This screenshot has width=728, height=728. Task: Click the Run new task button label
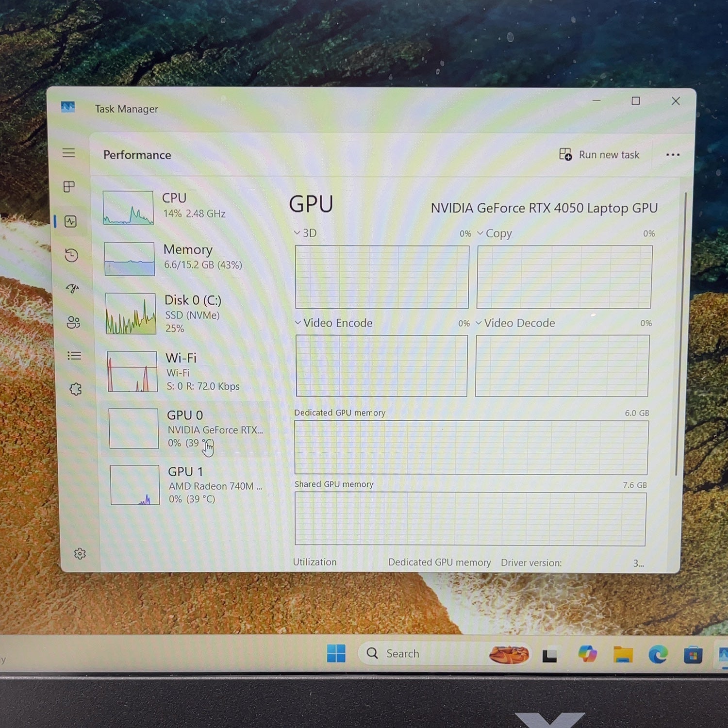click(x=609, y=155)
